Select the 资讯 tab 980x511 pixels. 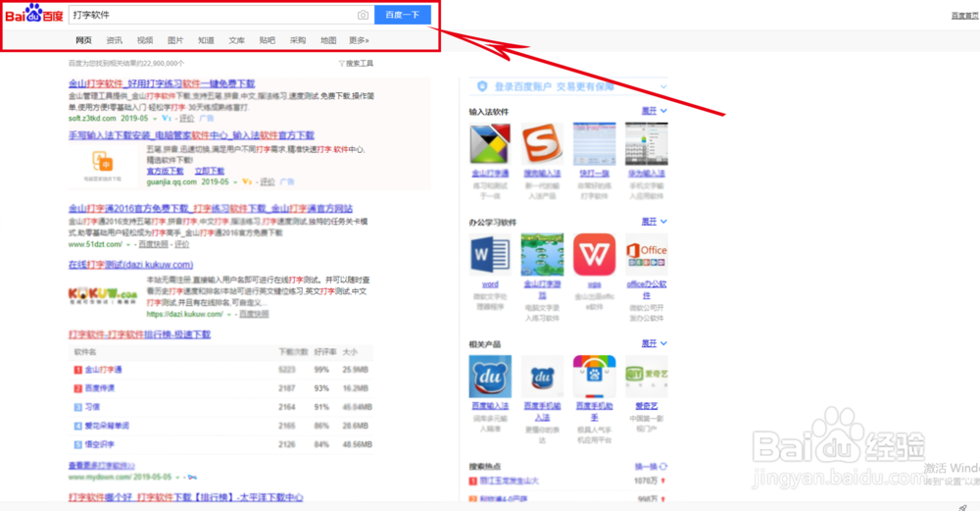(114, 40)
